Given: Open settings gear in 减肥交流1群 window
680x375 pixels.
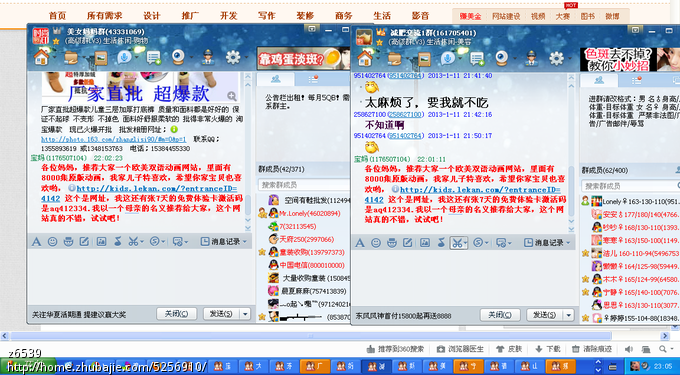Looking at the screenshot, I should coord(556,59).
